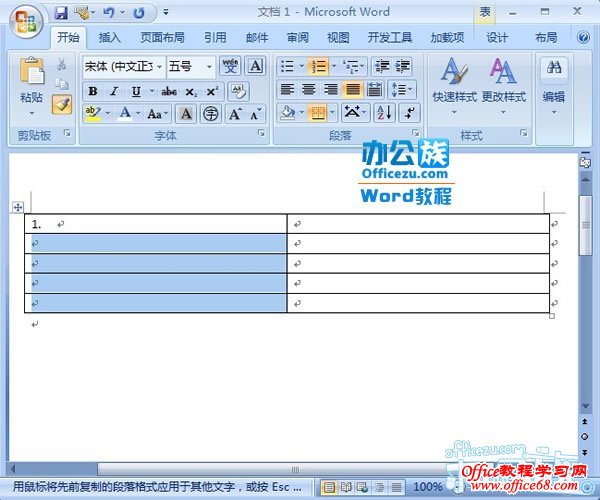600x500 pixels.
Task: Undo the last action
Action: (x=109, y=13)
